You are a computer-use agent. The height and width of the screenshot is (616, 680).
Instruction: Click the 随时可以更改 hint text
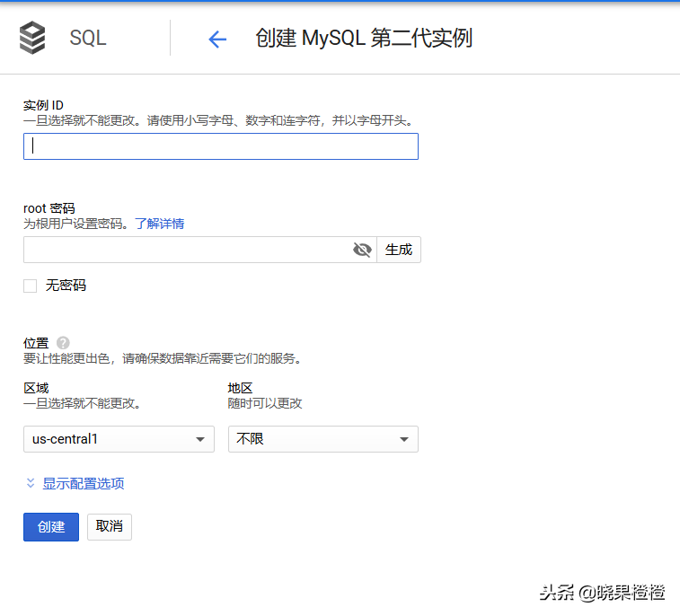point(265,403)
